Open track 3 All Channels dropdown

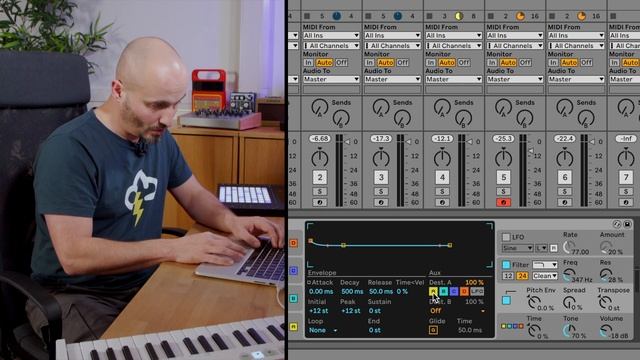pyautogui.click(x=392, y=46)
